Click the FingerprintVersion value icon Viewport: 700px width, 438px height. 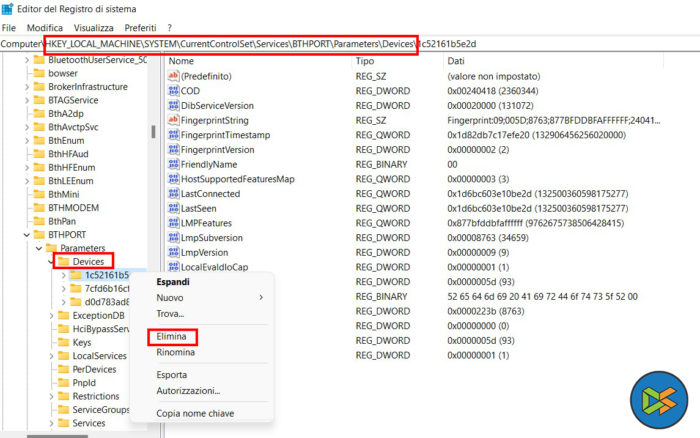click(173, 150)
